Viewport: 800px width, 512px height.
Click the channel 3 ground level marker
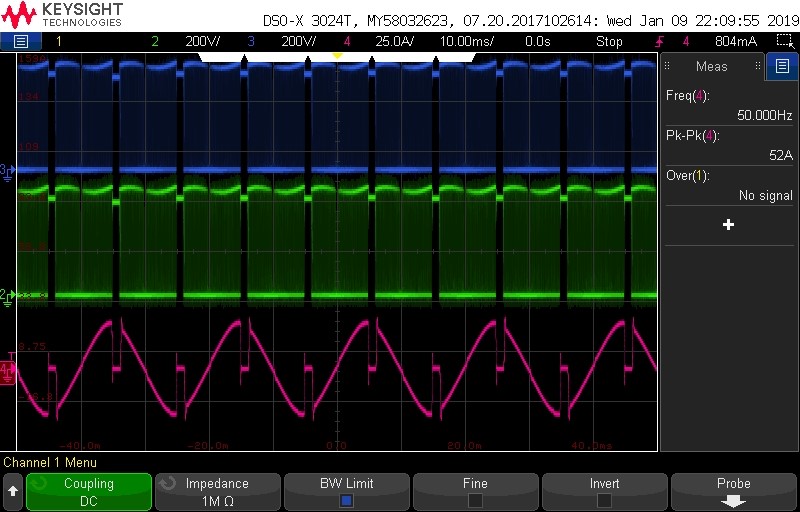(x=7, y=171)
